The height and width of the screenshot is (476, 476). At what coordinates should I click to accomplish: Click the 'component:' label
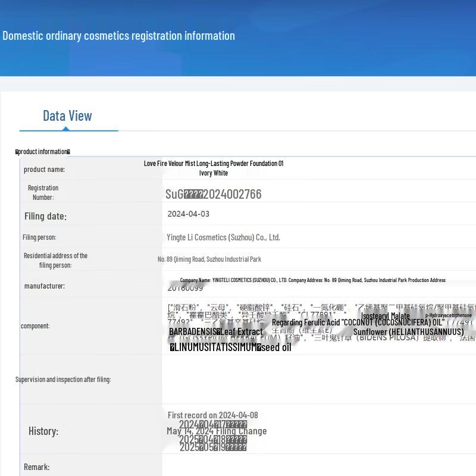click(x=35, y=326)
